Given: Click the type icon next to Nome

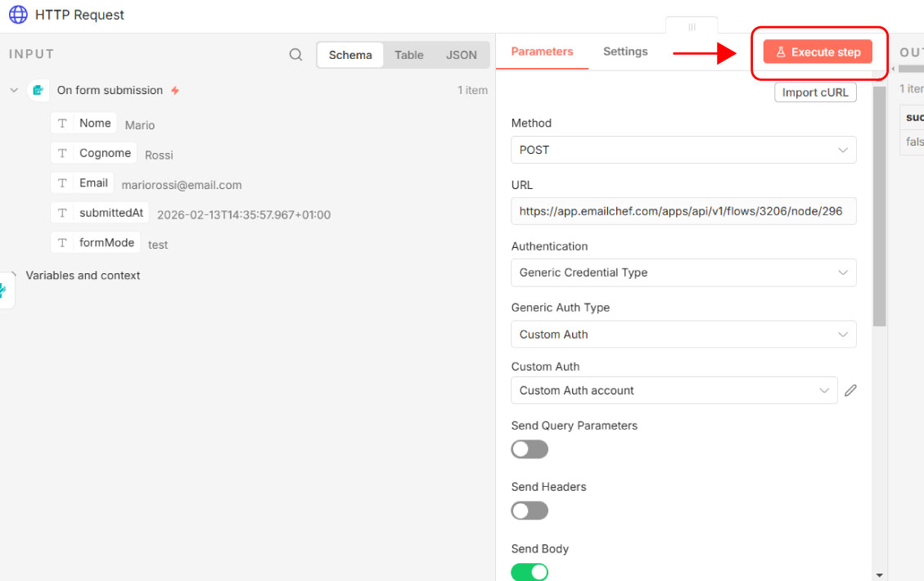Looking at the screenshot, I should (62, 124).
